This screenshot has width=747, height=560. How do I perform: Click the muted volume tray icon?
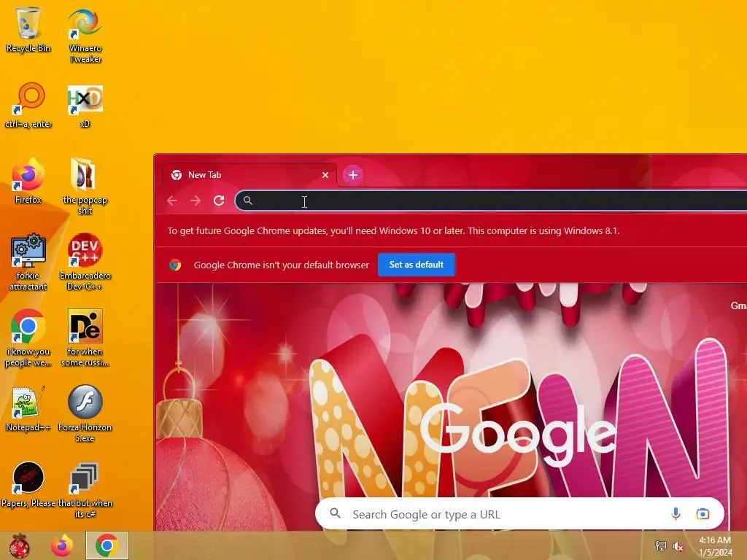click(x=678, y=546)
